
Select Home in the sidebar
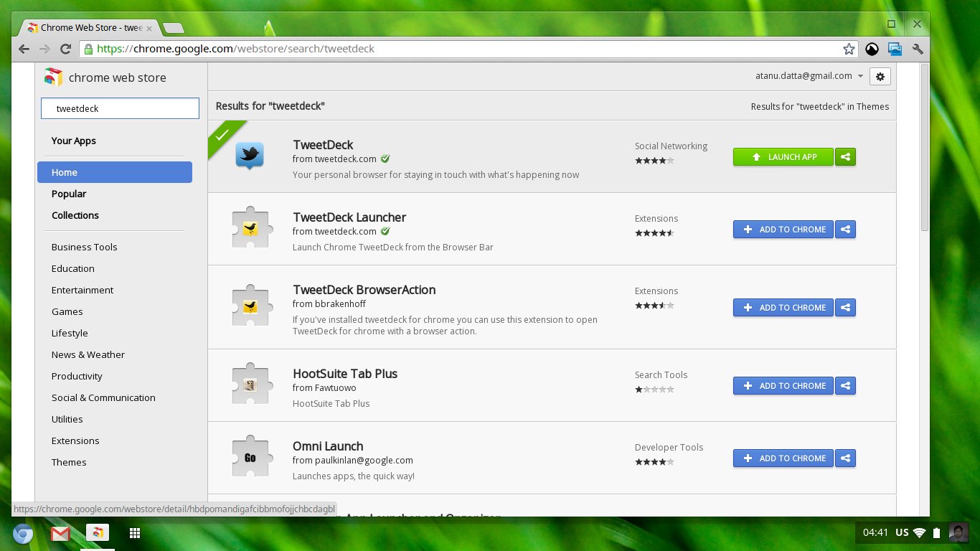tap(115, 172)
